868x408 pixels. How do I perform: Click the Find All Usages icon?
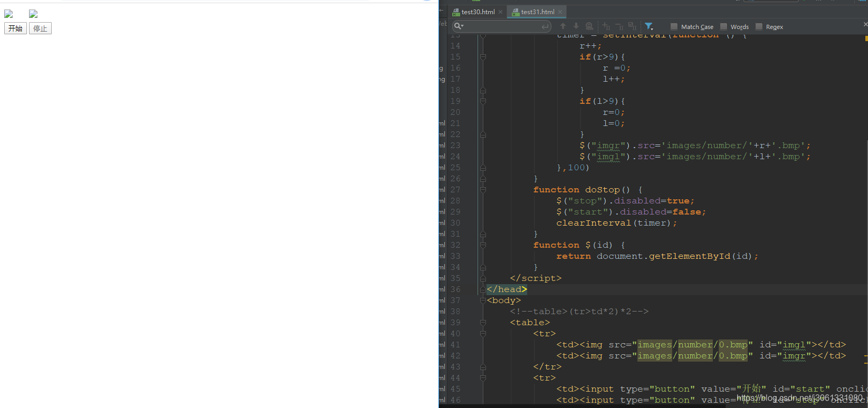pos(589,26)
